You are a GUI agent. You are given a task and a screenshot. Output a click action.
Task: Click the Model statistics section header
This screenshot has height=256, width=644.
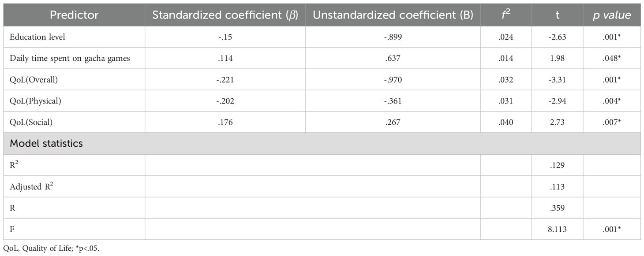pyautogui.click(x=46, y=144)
